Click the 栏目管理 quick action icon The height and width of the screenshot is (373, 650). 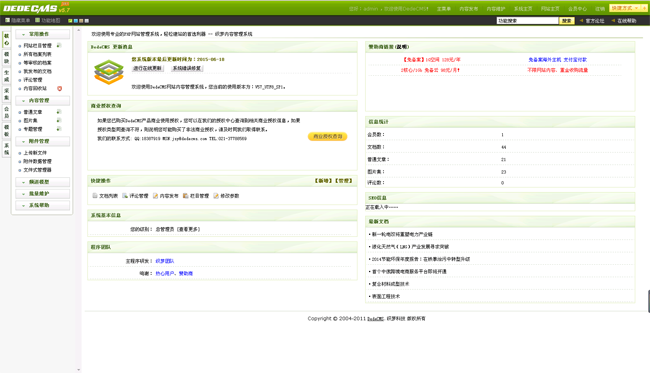(x=185, y=196)
